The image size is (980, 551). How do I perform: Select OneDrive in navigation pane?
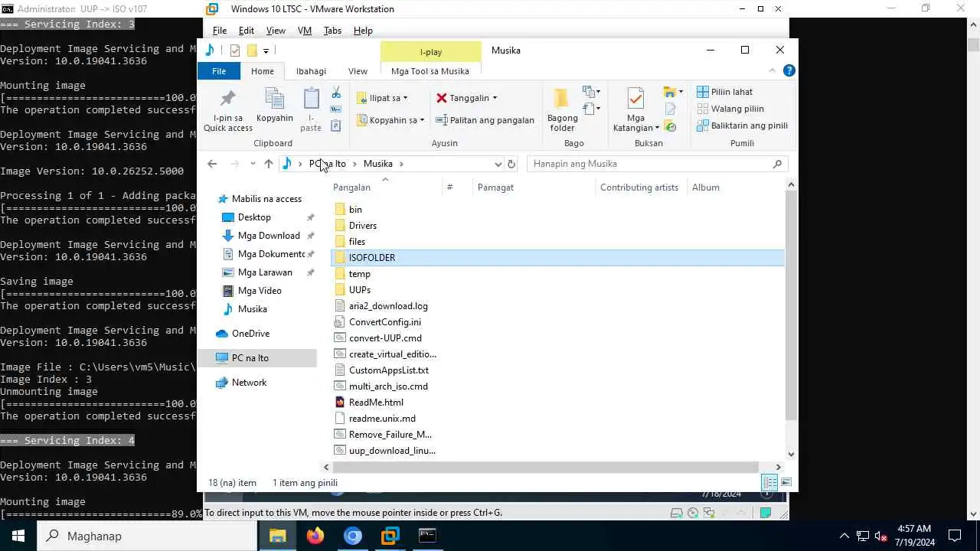pyautogui.click(x=250, y=334)
